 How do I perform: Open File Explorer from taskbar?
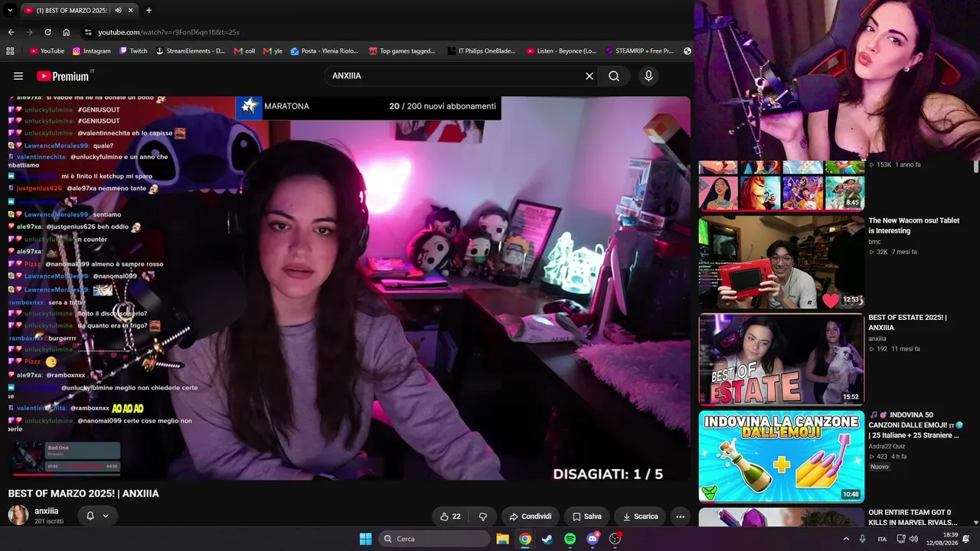(x=502, y=539)
